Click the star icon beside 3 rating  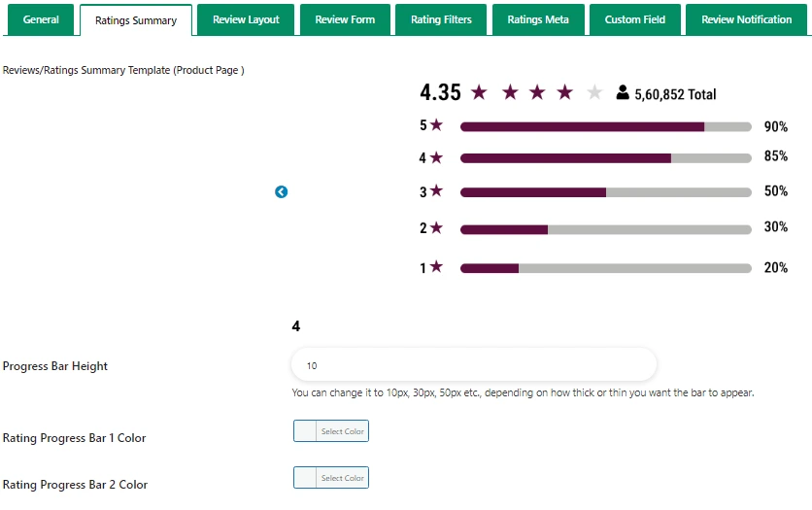[x=436, y=191]
